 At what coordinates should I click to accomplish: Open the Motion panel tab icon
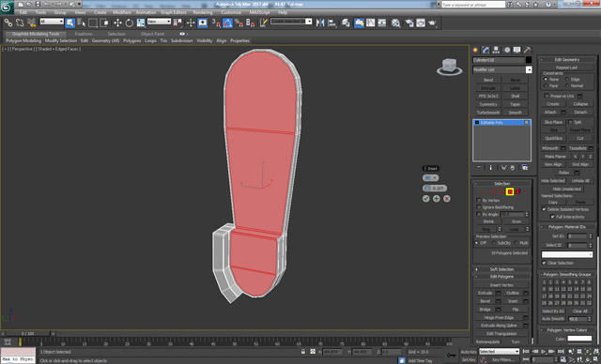point(507,50)
